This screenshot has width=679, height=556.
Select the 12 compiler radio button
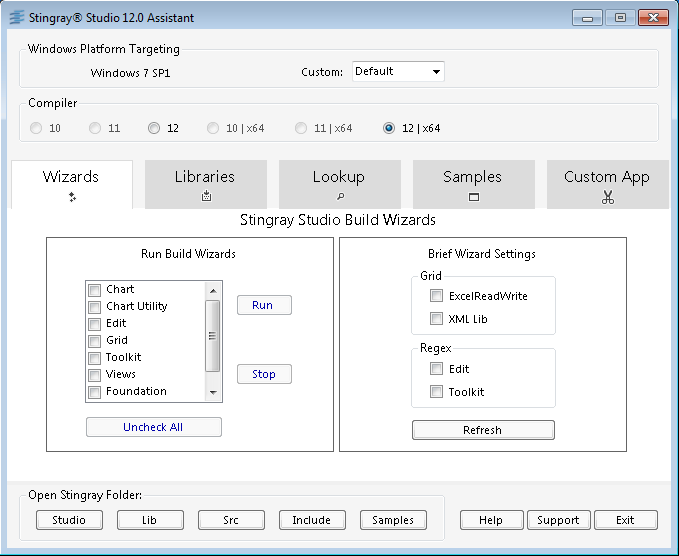tap(154, 128)
